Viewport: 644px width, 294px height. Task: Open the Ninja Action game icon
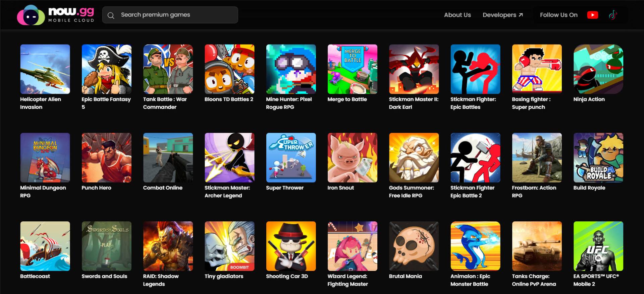pos(598,69)
